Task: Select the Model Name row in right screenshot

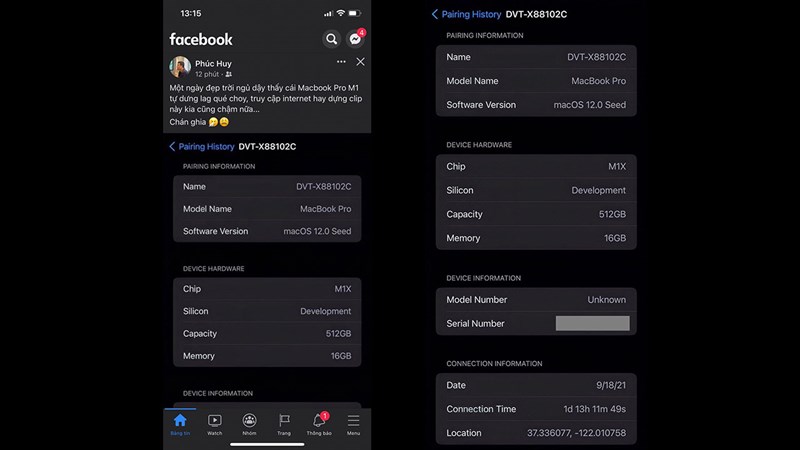Action: (536, 81)
